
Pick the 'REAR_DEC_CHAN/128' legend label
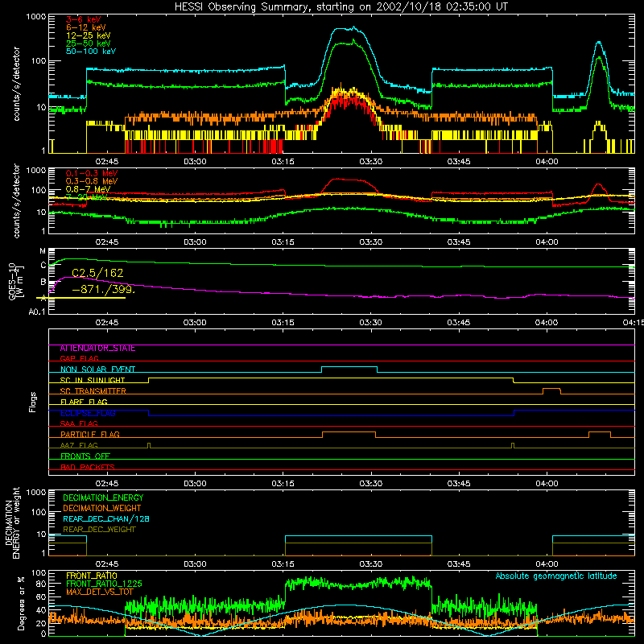coord(106,518)
